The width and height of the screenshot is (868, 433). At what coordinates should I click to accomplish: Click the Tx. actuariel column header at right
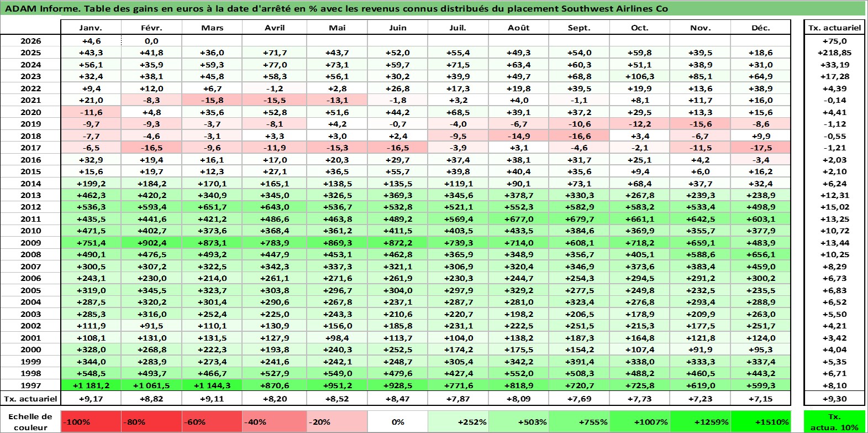tap(834, 28)
